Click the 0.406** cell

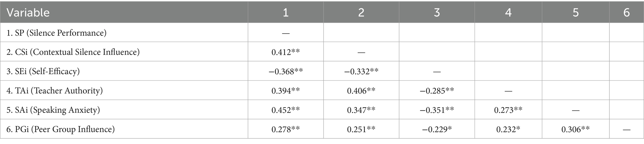361,91
